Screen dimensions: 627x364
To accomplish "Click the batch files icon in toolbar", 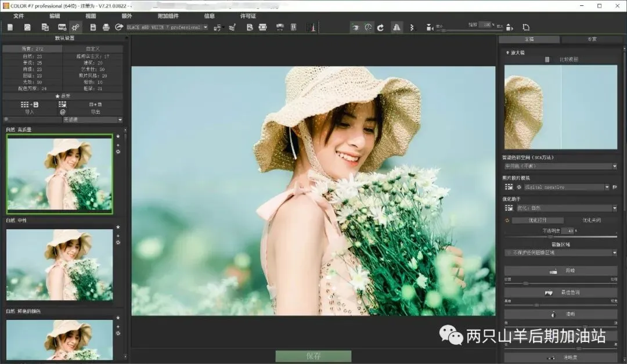I will pos(45,27).
